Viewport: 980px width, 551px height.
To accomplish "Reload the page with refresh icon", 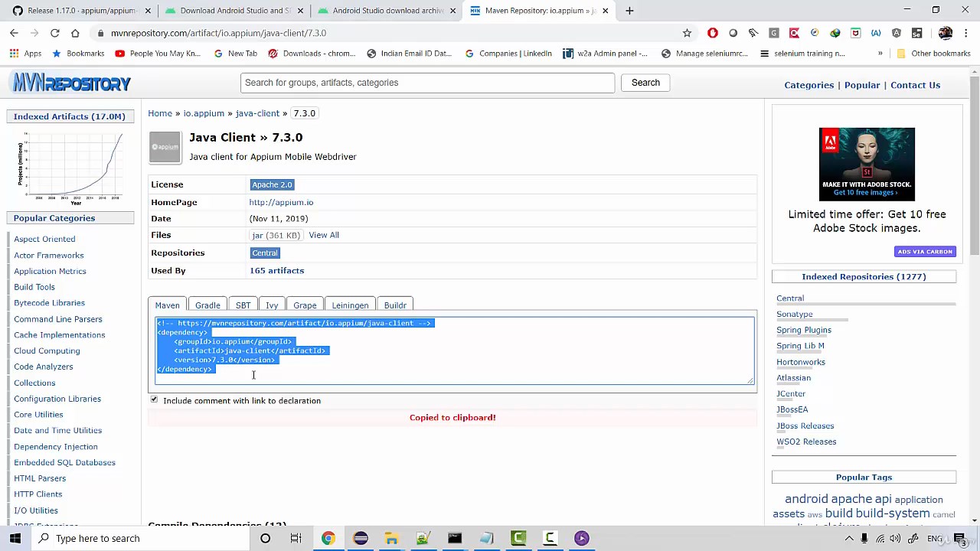I will pos(55,33).
